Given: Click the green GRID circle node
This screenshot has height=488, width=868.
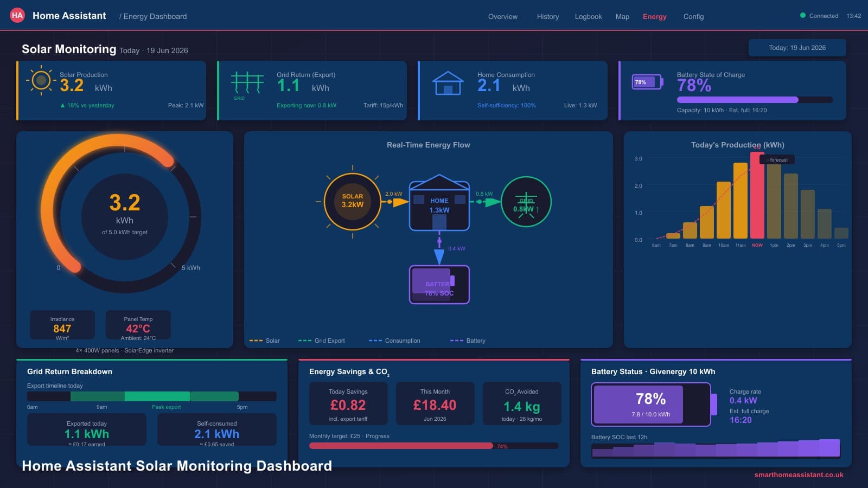Looking at the screenshot, I should tap(526, 202).
